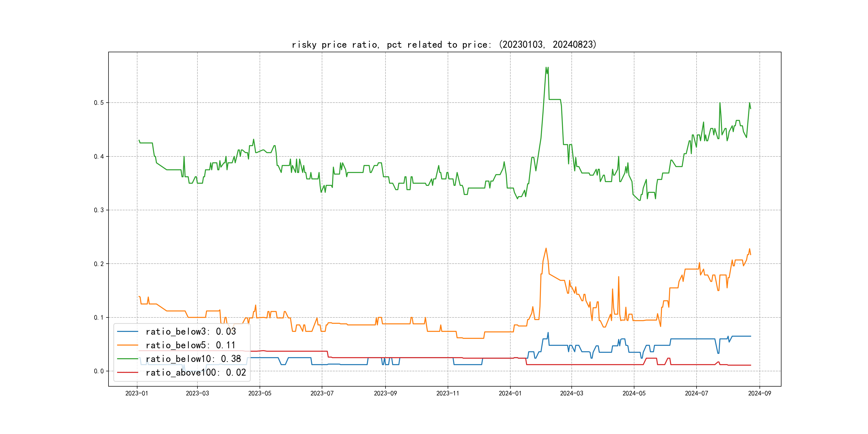This screenshot has width=868, height=434.
Task: Click the 0.0 y-axis tick label
Action: [x=99, y=371]
